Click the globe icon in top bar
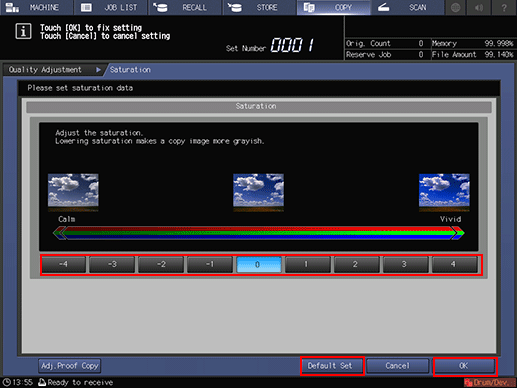Image resolution: width=517 pixels, height=388 pixels. (456, 7)
